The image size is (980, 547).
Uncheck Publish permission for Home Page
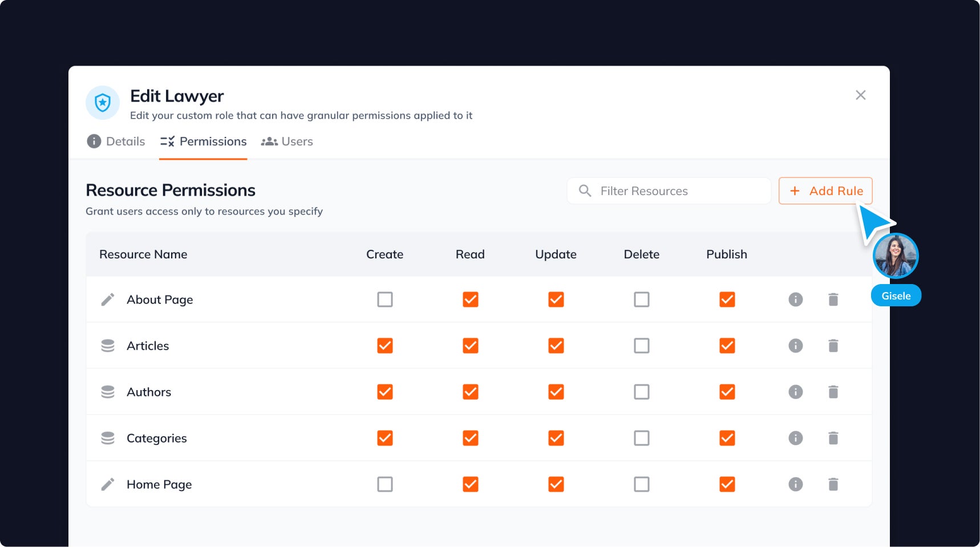[x=727, y=484]
